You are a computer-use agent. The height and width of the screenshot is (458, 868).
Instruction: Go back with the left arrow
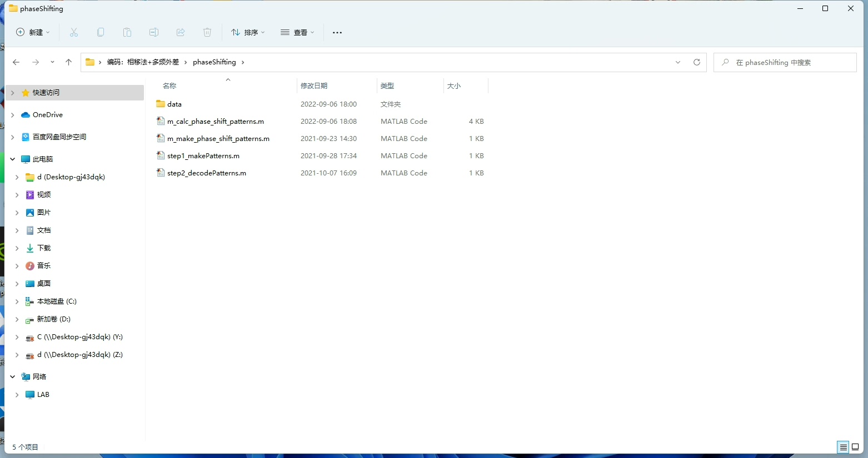[x=16, y=62]
